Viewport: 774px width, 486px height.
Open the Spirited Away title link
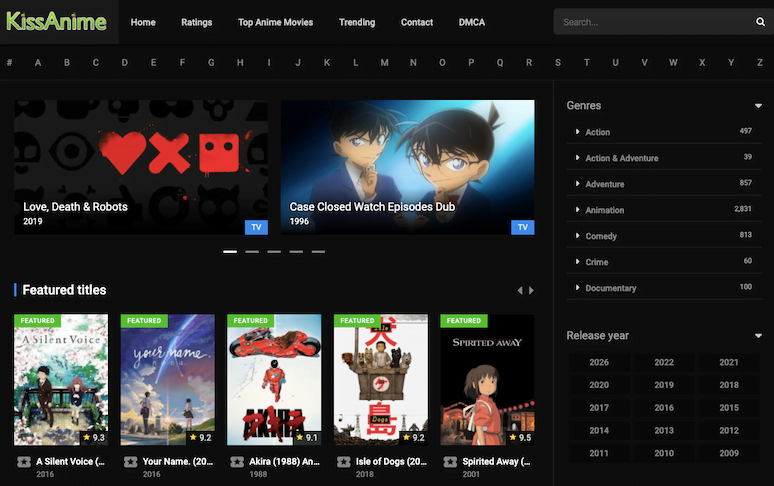[x=497, y=462]
